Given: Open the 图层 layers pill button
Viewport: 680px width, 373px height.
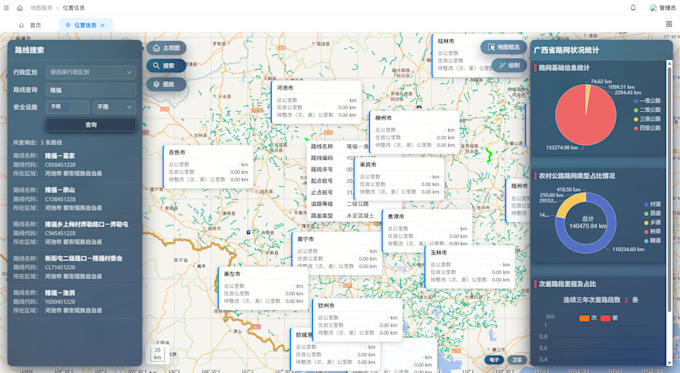Looking at the screenshot, I should [x=167, y=84].
